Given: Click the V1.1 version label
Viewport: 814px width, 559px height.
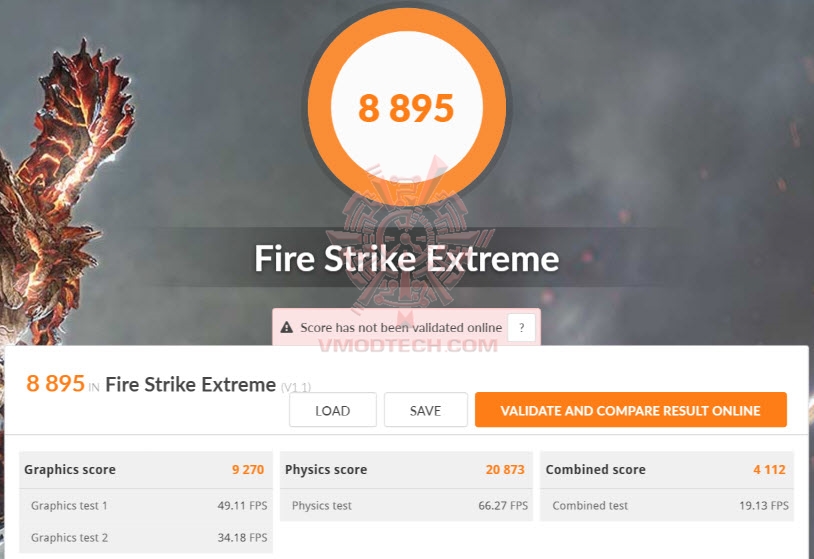Looking at the screenshot, I should (296, 386).
